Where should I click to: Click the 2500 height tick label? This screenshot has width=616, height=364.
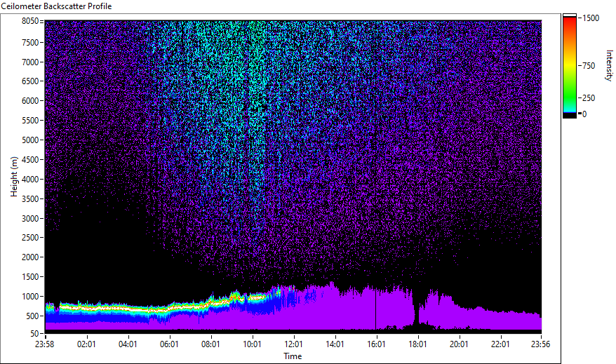[30, 238]
